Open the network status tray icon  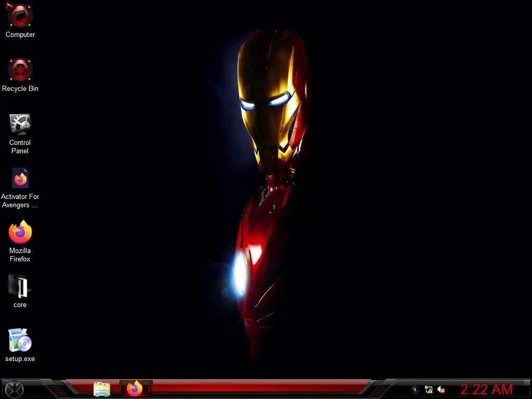pyautogui.click(x=429, y=390)
